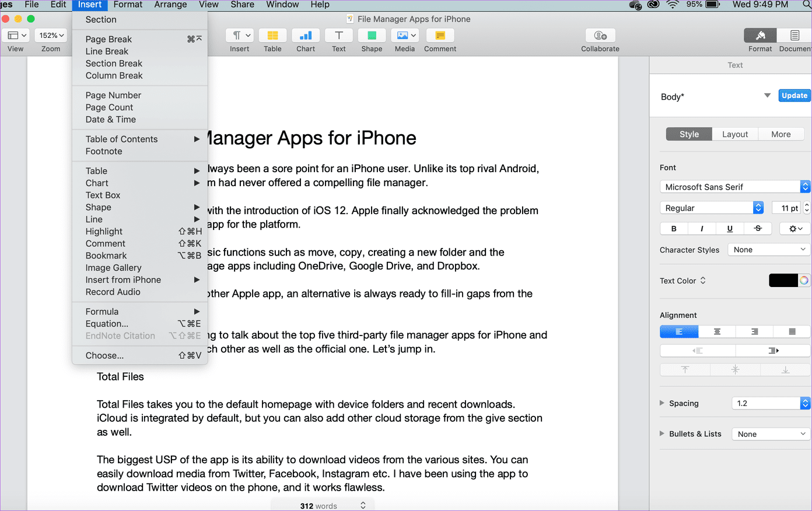This screenshot has height=511, width=812.
Task: Set left text alignment
Action: pyautogui.click(x=679, y=332)
